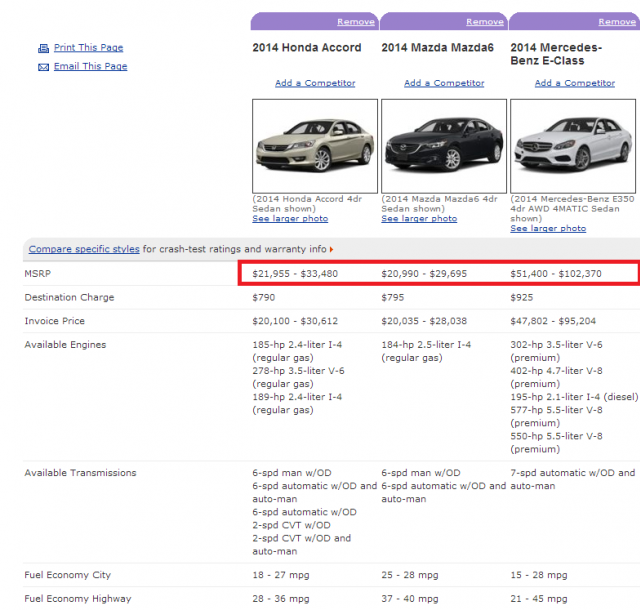Image resolution: width=640 pixels, height=610 pixels.
Task: Click the 18 - 27 mpg city value
Action: (281, 575)
